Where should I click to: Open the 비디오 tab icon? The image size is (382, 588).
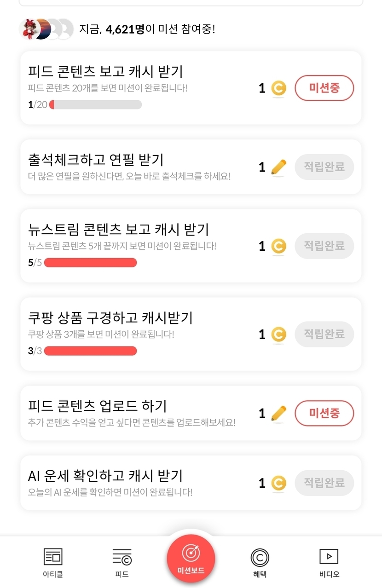pos(329,557)
